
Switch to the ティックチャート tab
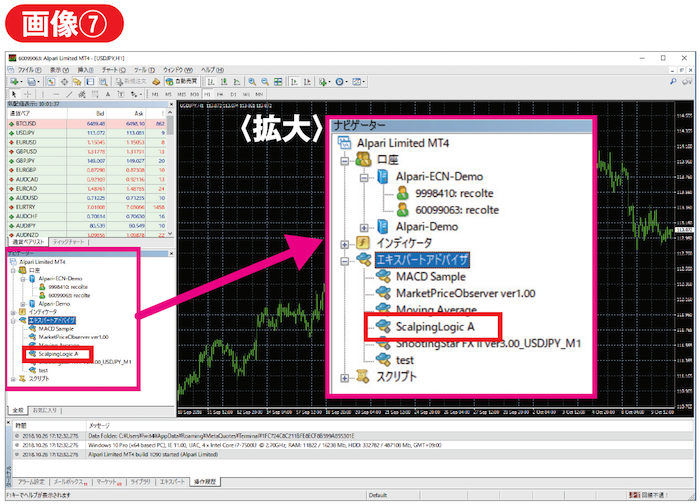pyautogui.click(x=68, y=242)
